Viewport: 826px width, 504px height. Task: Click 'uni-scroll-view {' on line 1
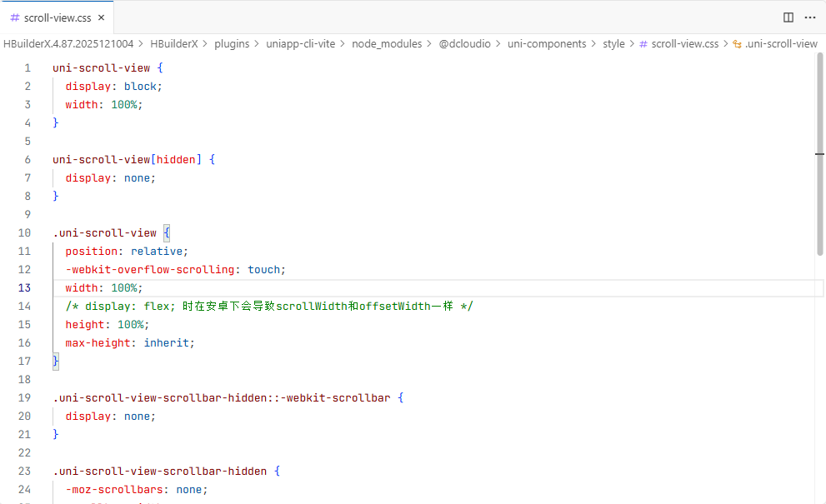(x=108, y=68)
